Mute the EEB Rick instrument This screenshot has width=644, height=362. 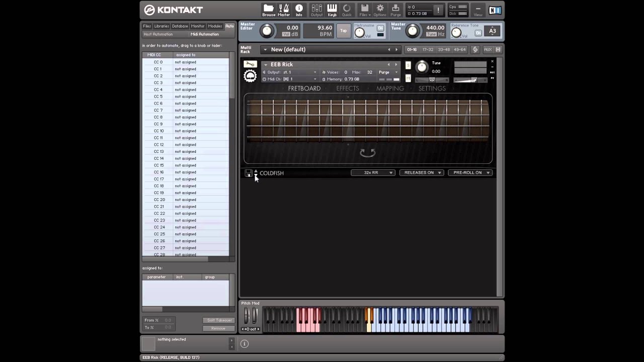coord(408,78)
